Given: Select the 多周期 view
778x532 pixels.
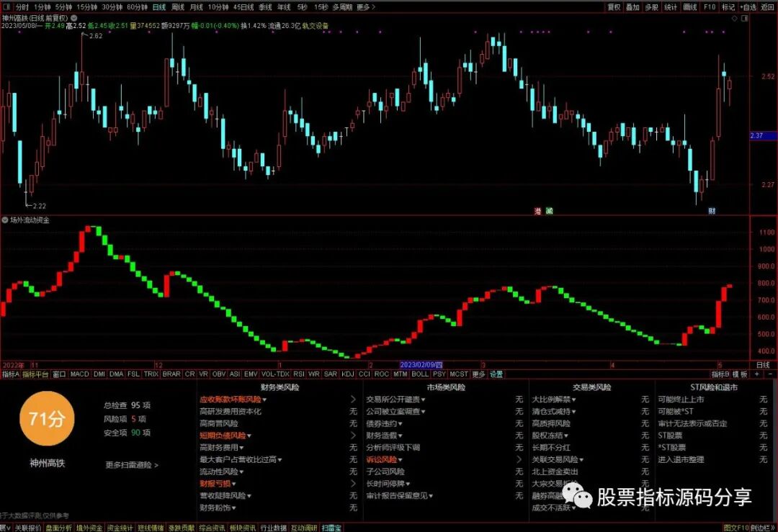Looking at the screenshot, I should (342, 7).
